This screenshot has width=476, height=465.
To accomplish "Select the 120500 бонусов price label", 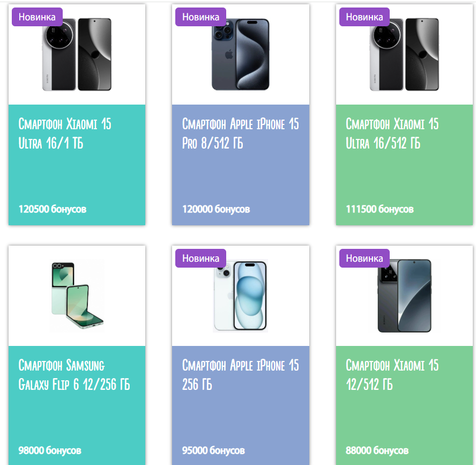I will (x=53, y=209).
